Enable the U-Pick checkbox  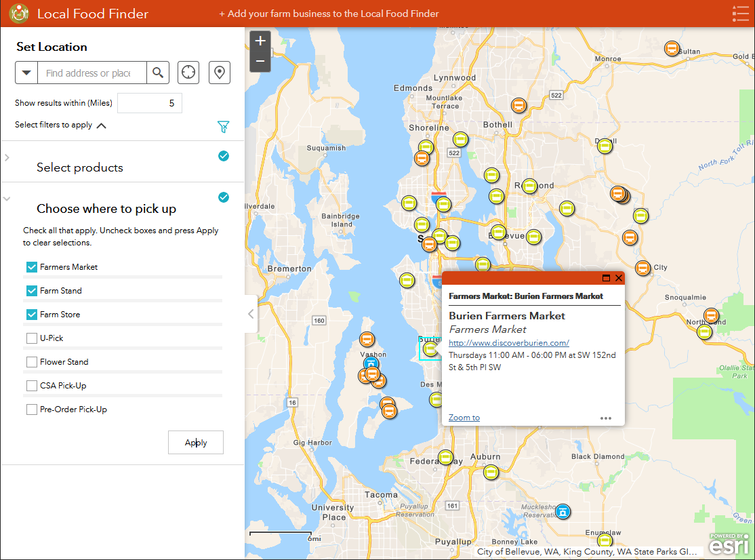point(31,338)
